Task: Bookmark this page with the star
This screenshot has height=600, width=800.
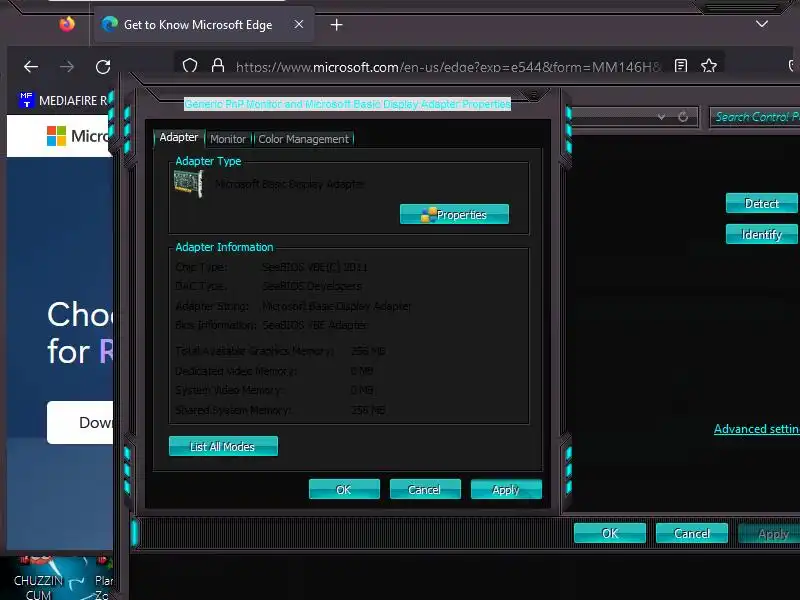Action: click(x=709, y=66)
